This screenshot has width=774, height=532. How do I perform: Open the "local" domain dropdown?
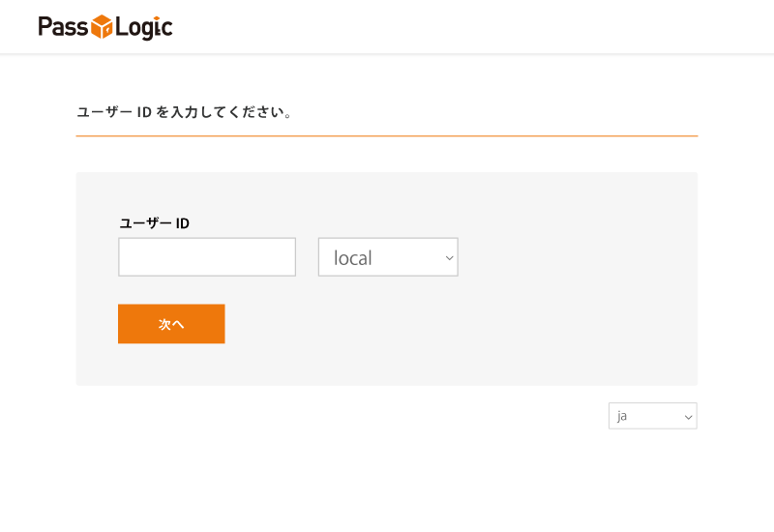point(387,257)
